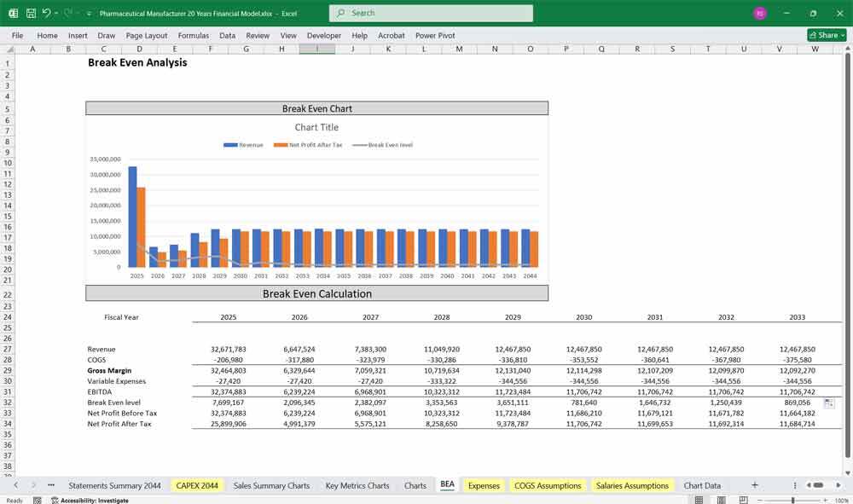Click the Zoom Out minus control
Viewport: 853px width, 504px height.
coord(760,499)
